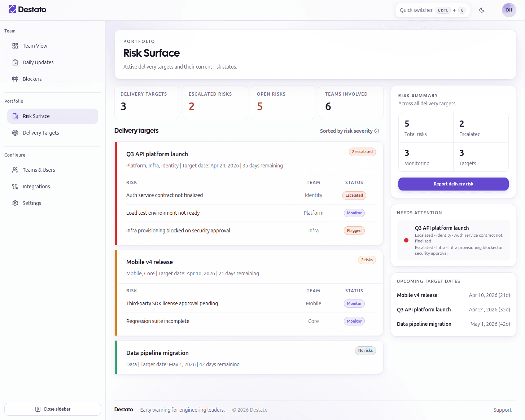Toggle dark mode with moon icon
The width and height of the screenshot is (525, 420).
[482, 10]
